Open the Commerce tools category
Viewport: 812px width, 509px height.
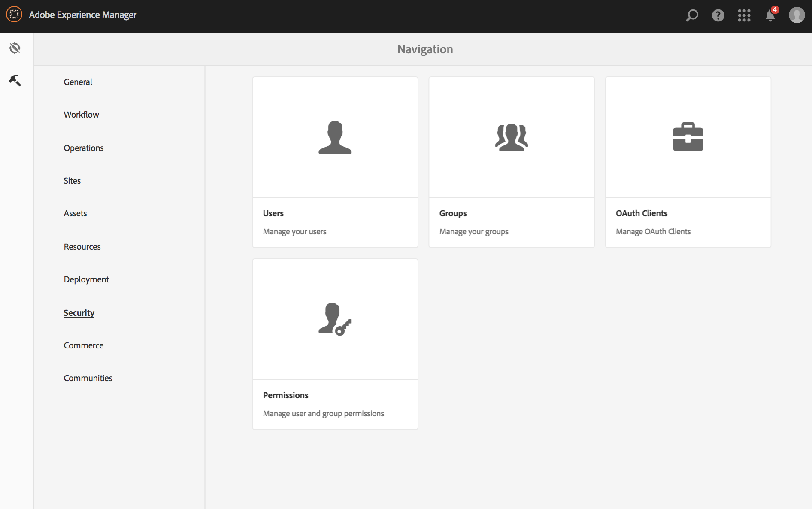click(84, 345)
